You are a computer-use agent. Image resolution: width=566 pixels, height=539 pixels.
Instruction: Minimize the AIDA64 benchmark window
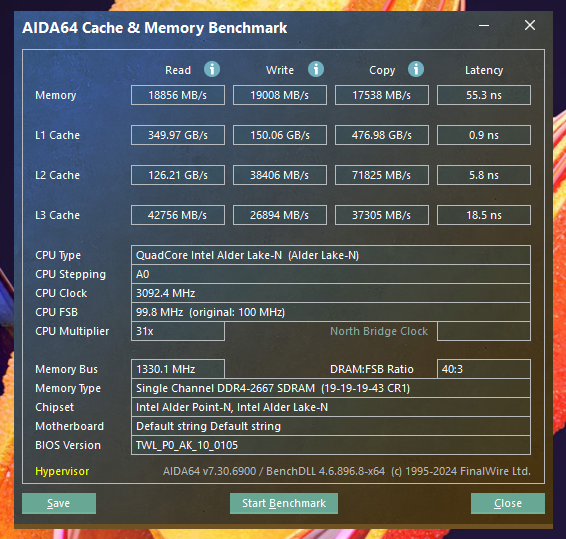(x=484, y=26)
